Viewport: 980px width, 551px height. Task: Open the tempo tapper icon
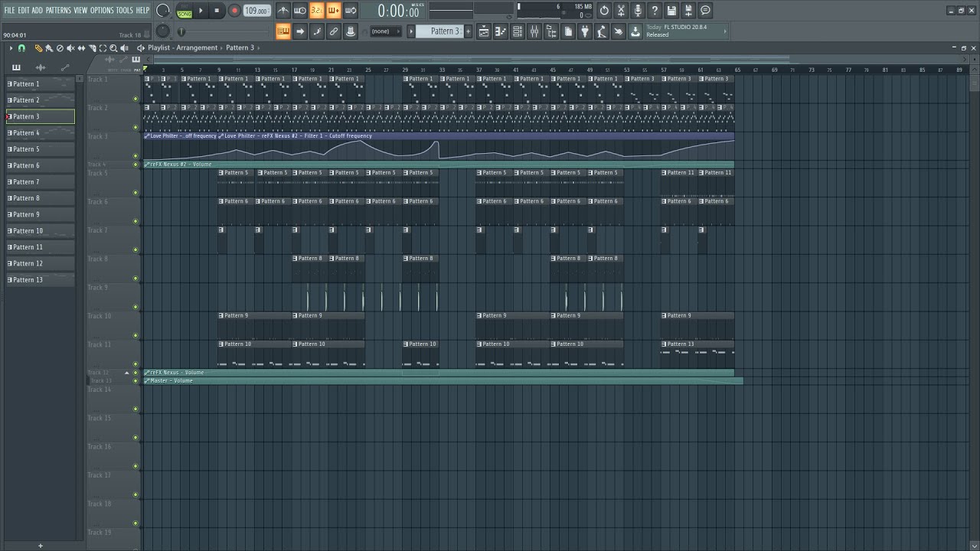click(602, 31)
